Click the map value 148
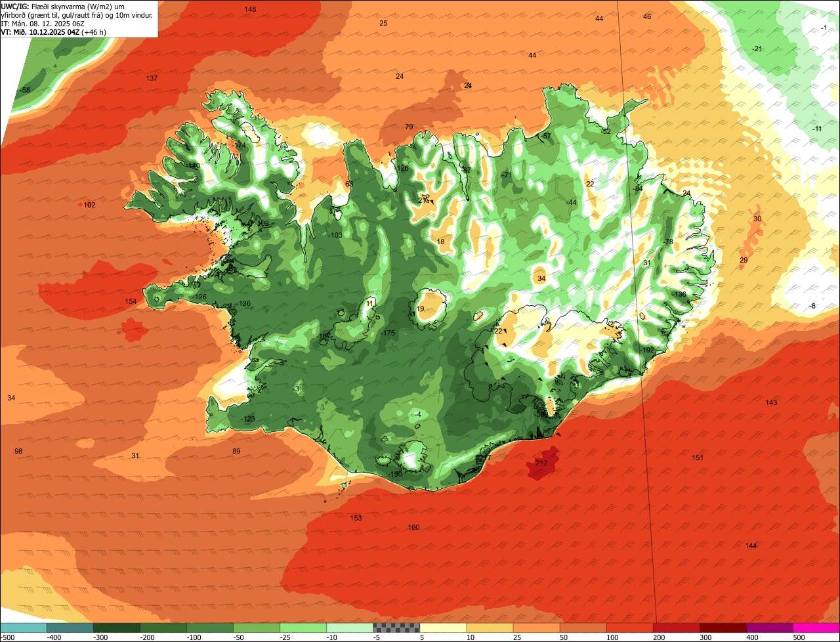Screen dimensions: 840x642 [250, 9]
